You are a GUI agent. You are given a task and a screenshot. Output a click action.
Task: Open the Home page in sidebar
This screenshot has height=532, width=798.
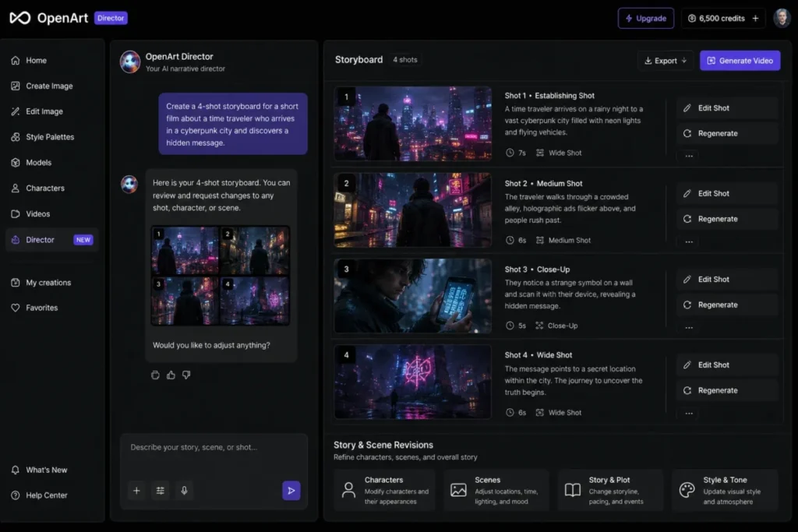point(52,60)
